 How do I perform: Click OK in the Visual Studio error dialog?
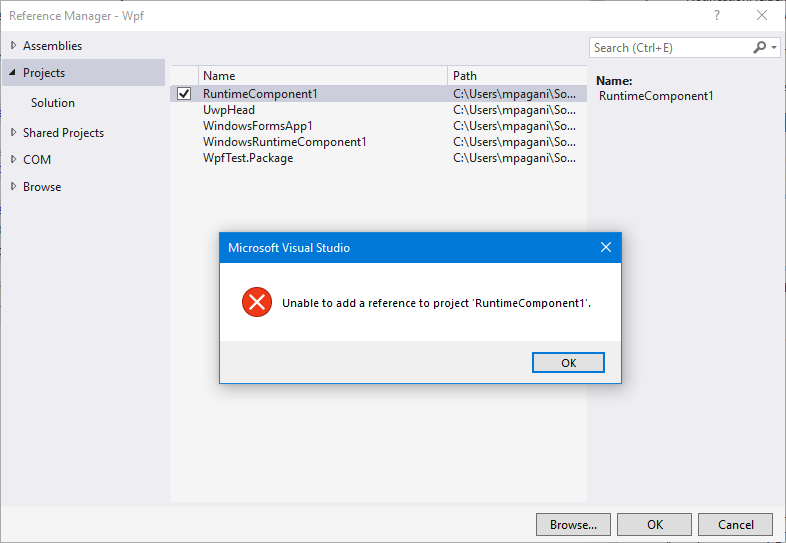point(568,363)
